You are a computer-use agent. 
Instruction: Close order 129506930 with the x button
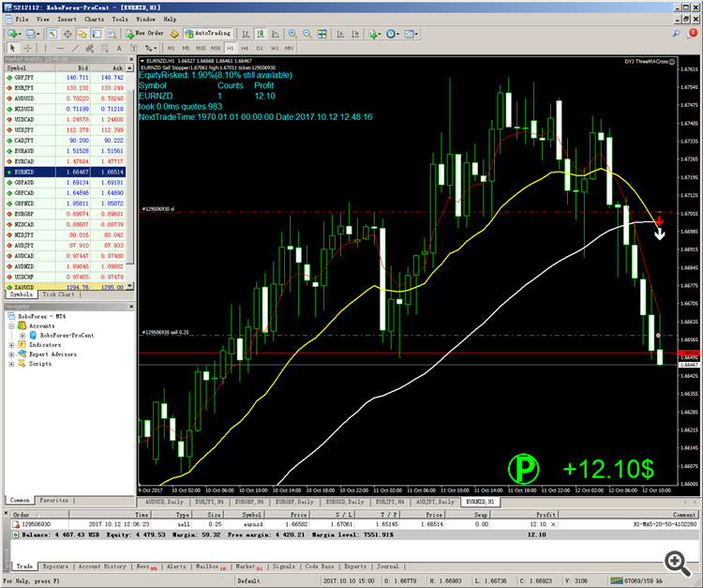(x=553, y=524)
